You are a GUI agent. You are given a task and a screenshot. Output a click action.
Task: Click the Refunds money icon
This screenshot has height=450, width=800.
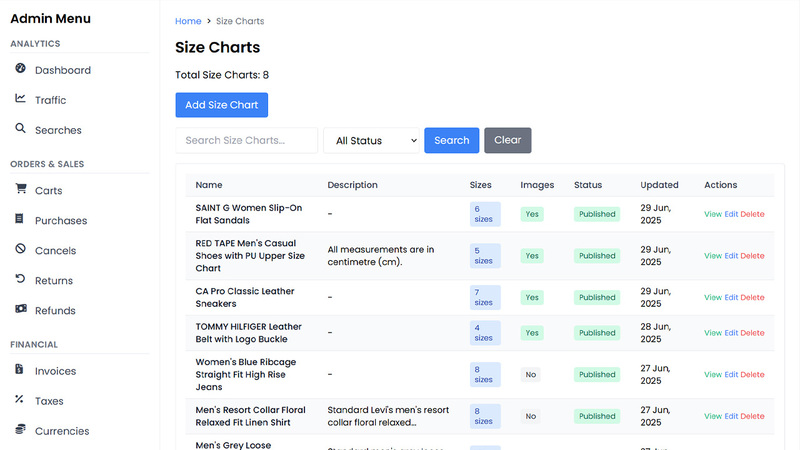pyautogui.click(x=21, y=309)
